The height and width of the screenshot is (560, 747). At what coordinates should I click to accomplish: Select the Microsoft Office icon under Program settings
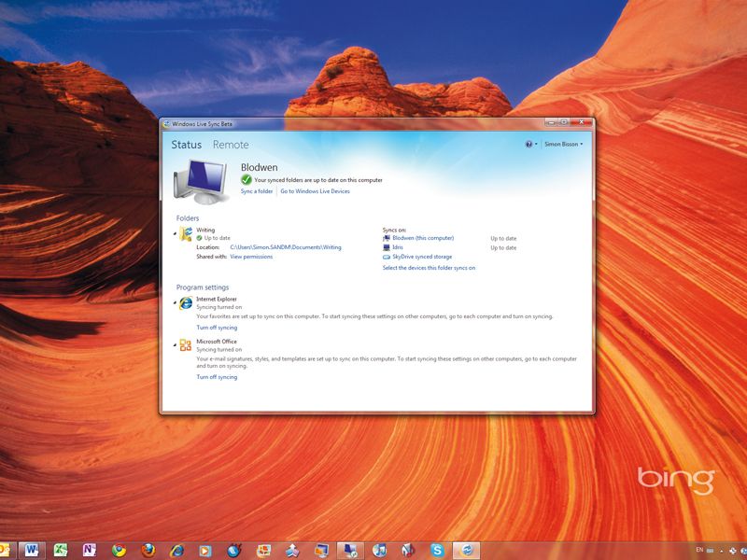(x=186, y=344)
